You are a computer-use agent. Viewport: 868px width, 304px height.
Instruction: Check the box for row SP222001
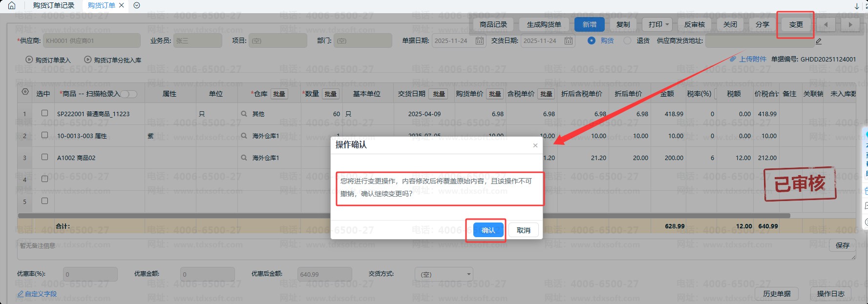pos(44,113)
